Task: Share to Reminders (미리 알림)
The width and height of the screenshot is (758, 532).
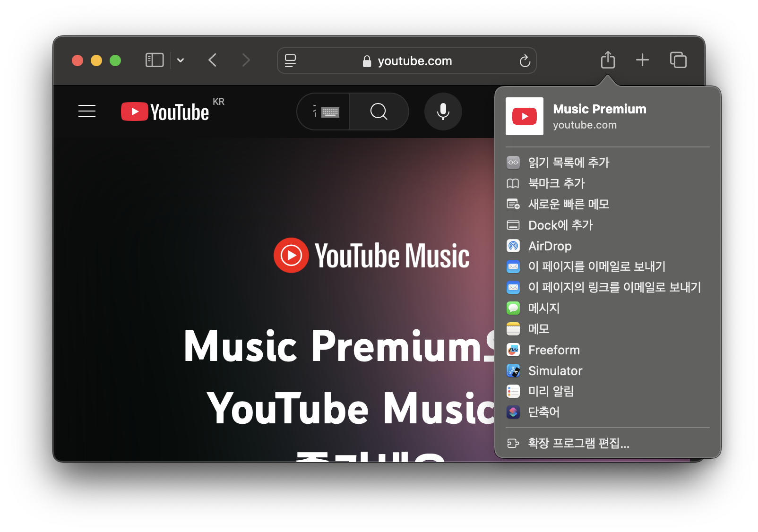Action: (608, 391)
